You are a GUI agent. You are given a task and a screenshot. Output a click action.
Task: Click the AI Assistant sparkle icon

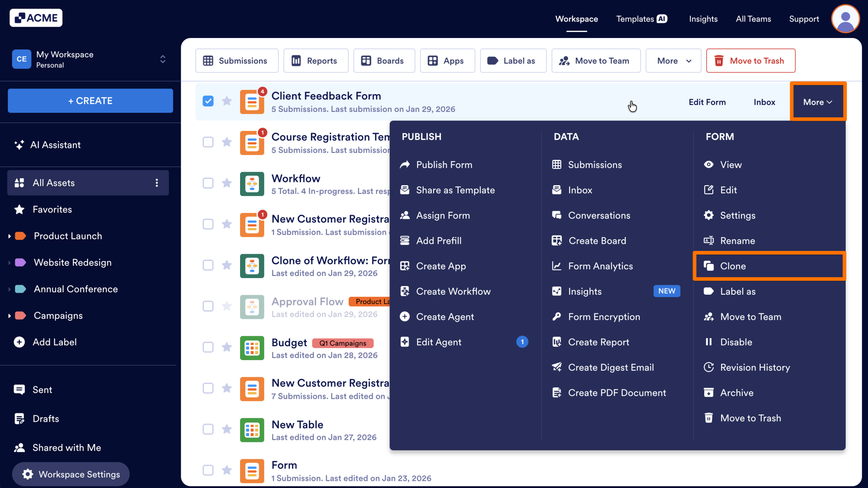19,145
